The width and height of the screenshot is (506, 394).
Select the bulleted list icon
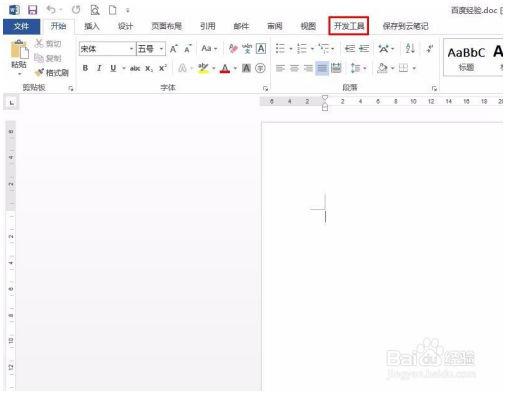coord(280,49)
